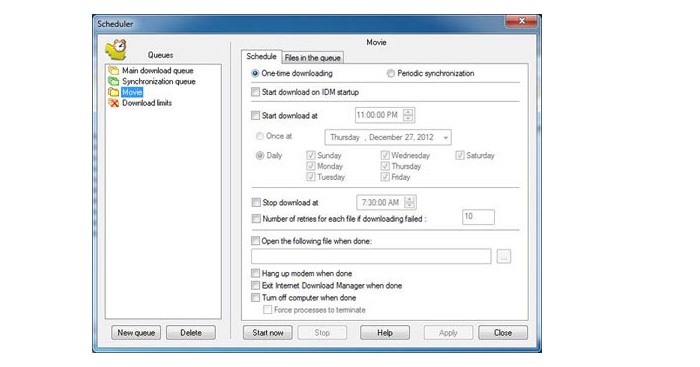Click the retries count field showing 10

click(x=478, y=217)
